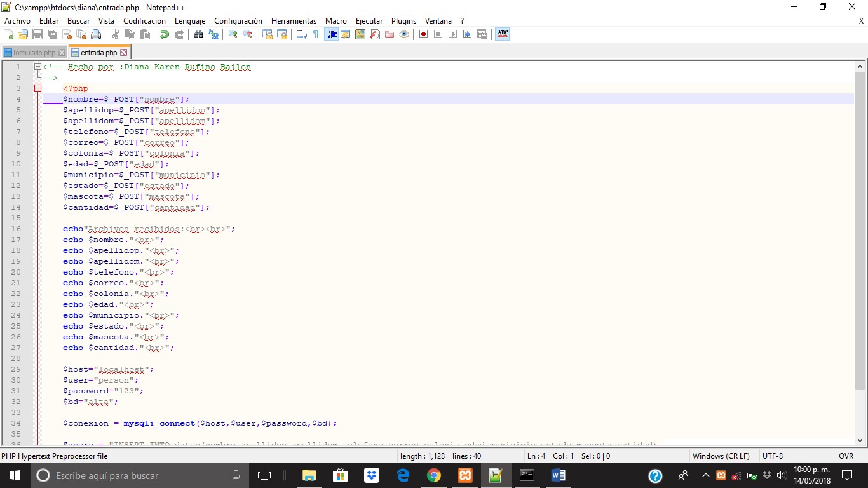The height and width of the screenshot is (488, 868).
Task: Create a new file in Notepad++
Action: tap(8, 34)
